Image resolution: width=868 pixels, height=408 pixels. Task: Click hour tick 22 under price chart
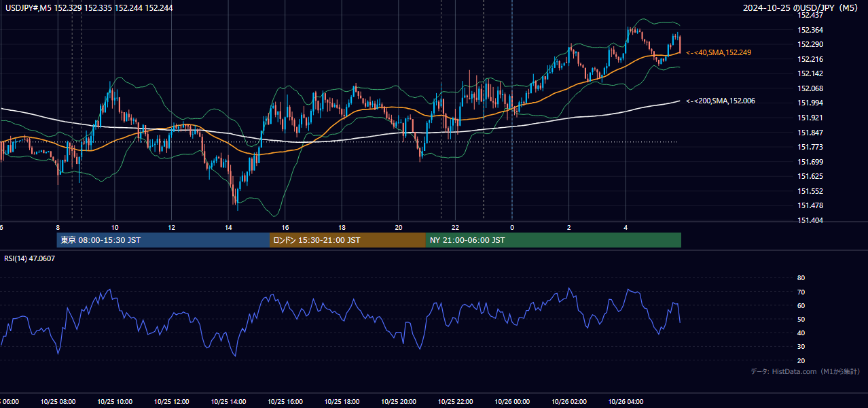[455, 227]
